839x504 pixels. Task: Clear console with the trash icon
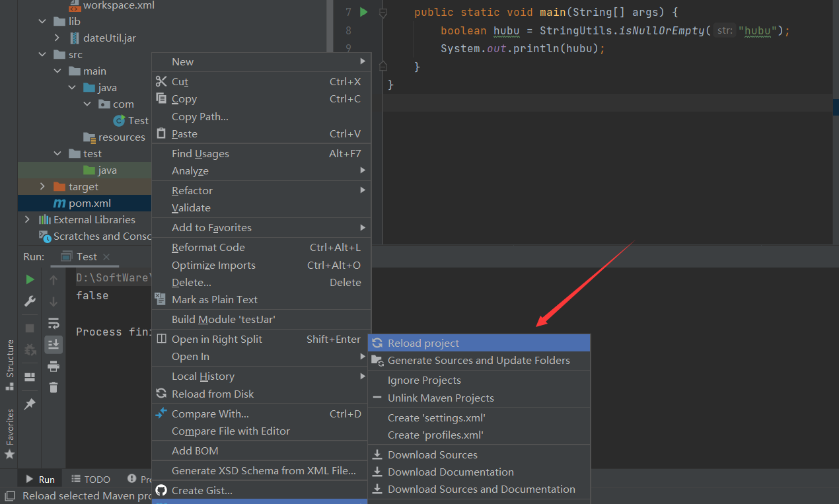54,387
